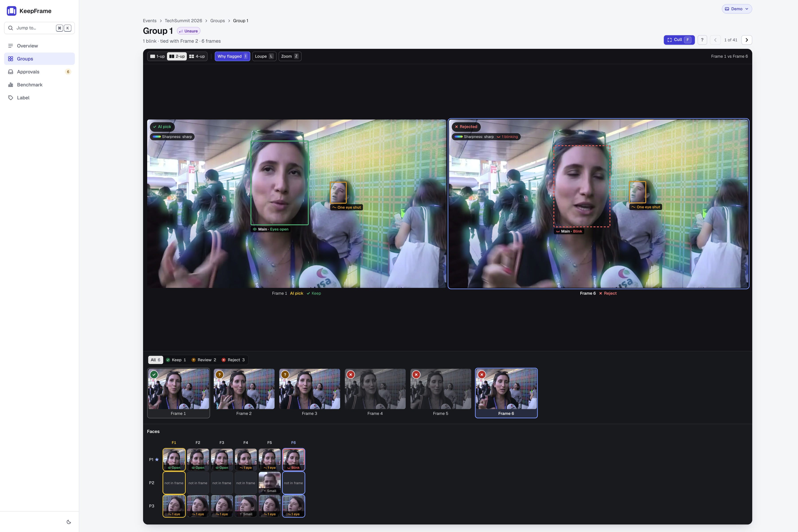Filter frames by Reject 3

(233, 360)
